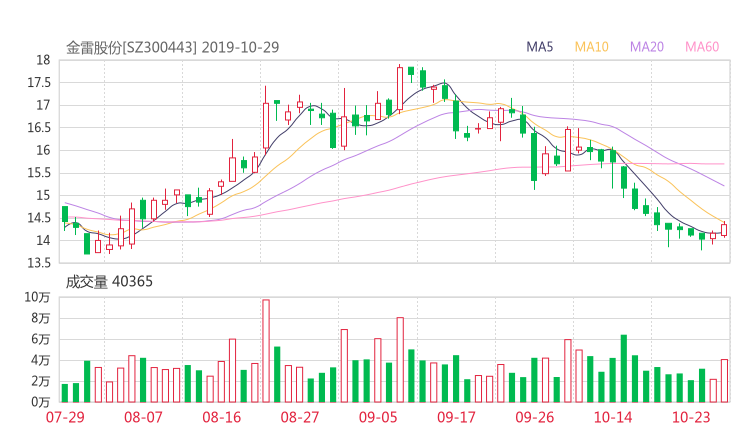Click the 13.5 price axis label
The height and width of the screenshot is (440, 740).
click(x=39, y=263)
